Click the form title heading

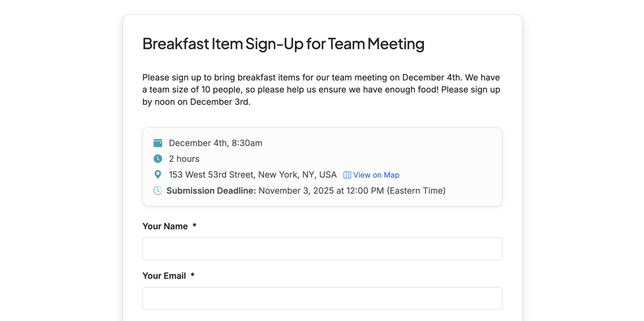[283, 44]
